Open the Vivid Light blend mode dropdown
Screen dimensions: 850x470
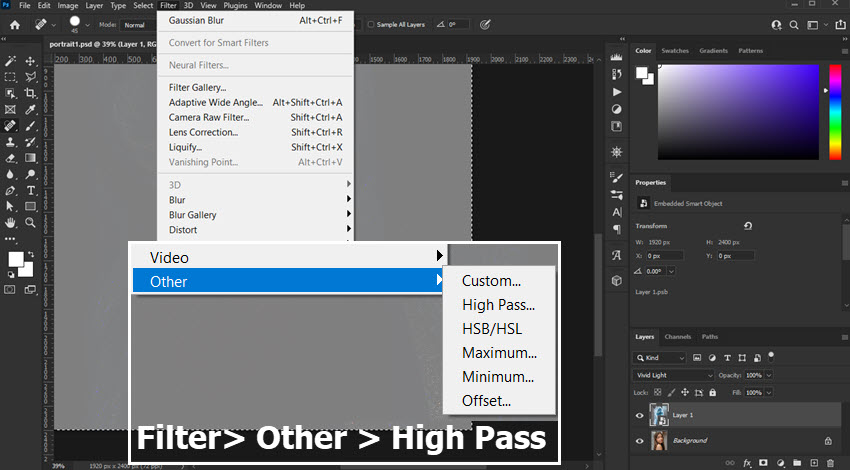[x=673, y=375]
